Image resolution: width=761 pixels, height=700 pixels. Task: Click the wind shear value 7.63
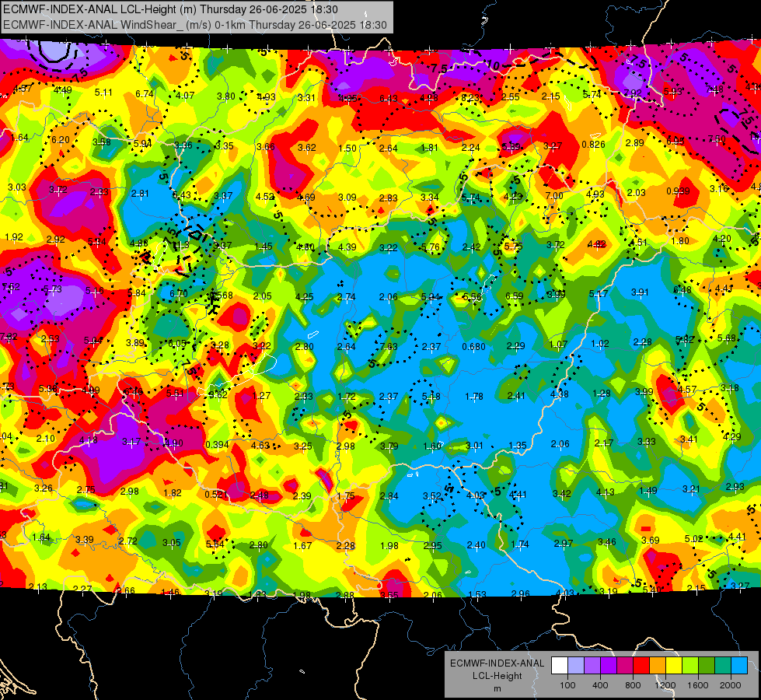pos(389,346)
